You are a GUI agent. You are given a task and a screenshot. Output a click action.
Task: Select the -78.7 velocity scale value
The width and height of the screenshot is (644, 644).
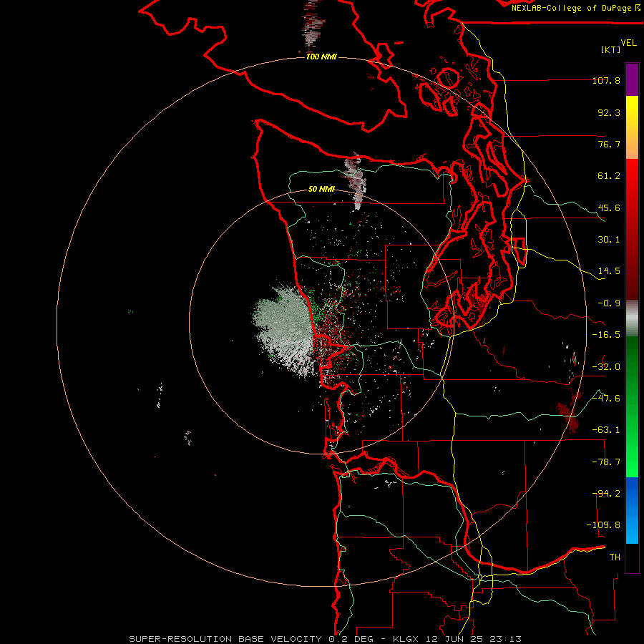click(x=606, y=462)
